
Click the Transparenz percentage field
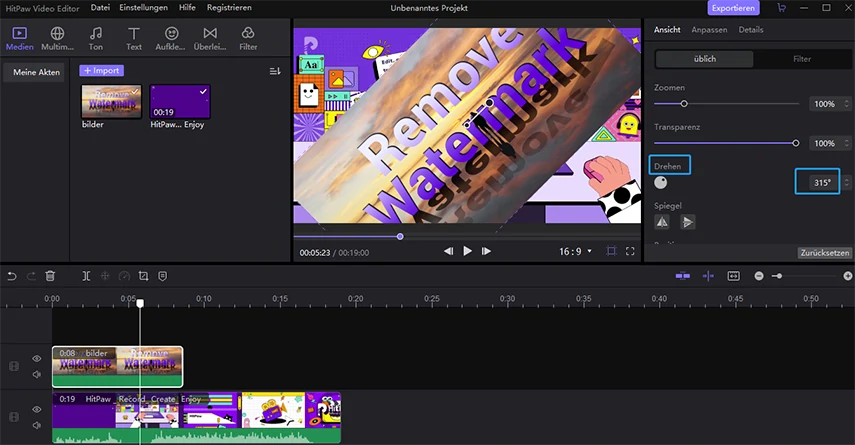824,143
